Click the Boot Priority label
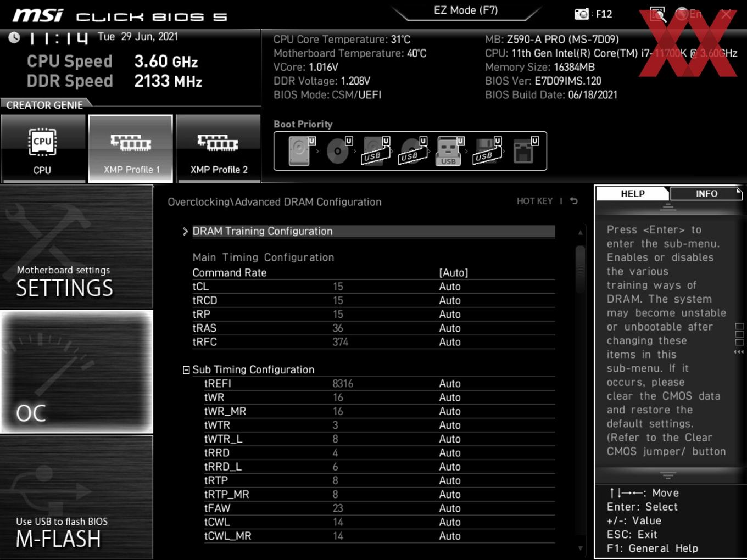 point(303,124)
